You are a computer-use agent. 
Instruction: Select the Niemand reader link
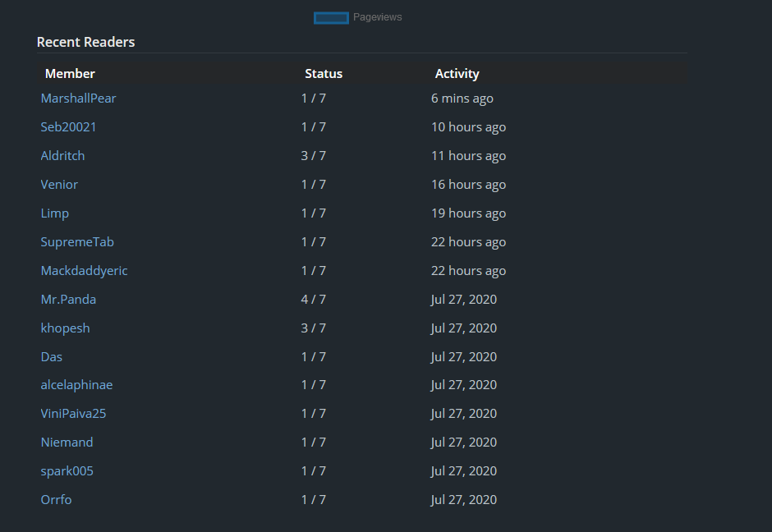pos(67,443)
